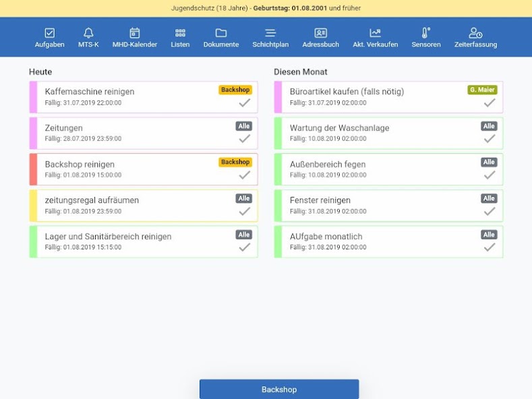
Task: Open the Listen grid icon
Action: pos(180,33)
